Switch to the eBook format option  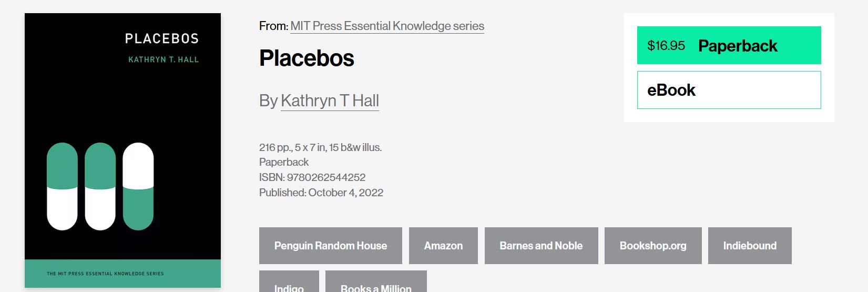pyautogui.click(x=729, y=90)
